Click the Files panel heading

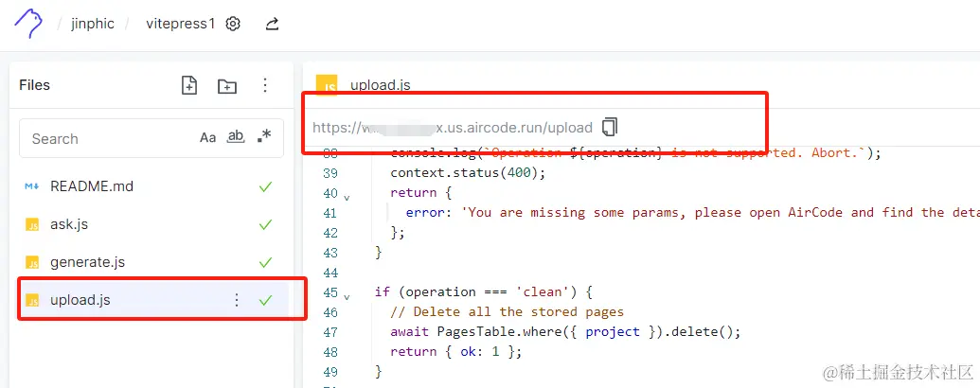point(34,85)
